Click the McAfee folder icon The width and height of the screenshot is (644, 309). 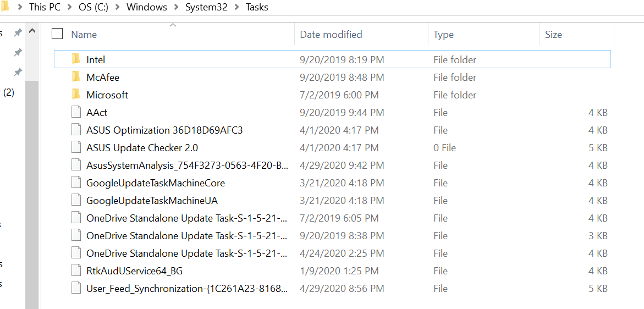tap(76, 77)
